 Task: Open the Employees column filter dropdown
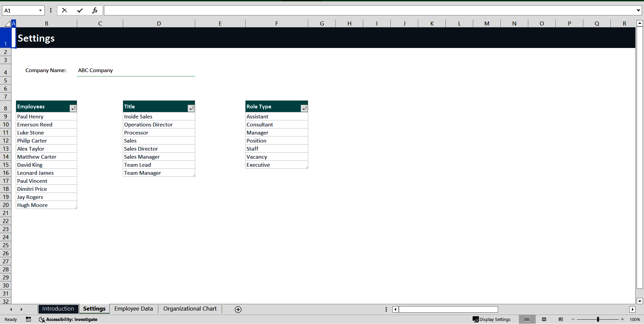(x=73, y=108)
